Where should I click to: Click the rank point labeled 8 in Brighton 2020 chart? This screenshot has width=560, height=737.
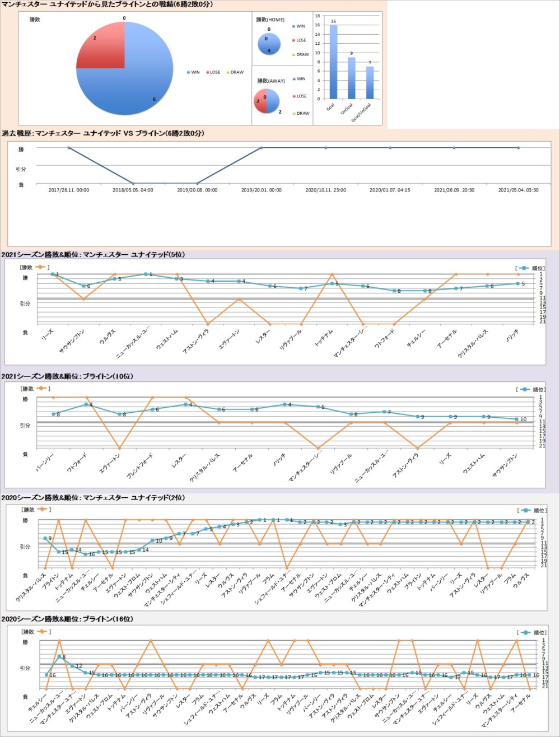point(59,656)
